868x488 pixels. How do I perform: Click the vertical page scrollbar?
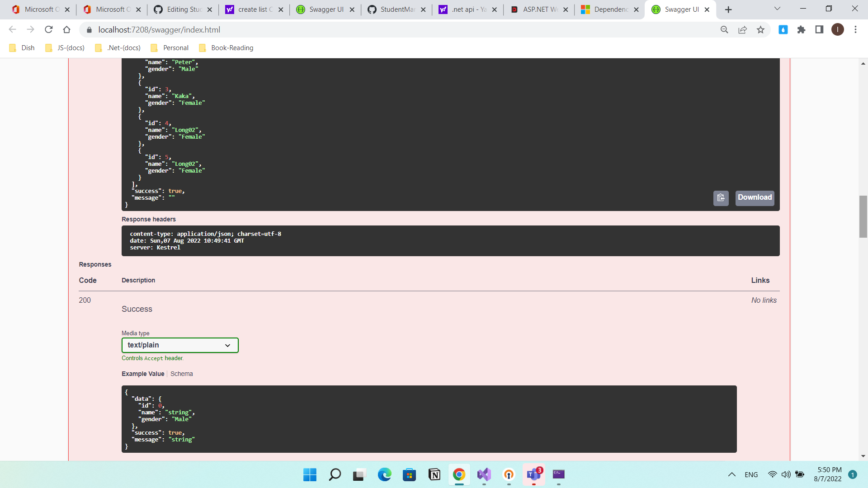point(863,217)
